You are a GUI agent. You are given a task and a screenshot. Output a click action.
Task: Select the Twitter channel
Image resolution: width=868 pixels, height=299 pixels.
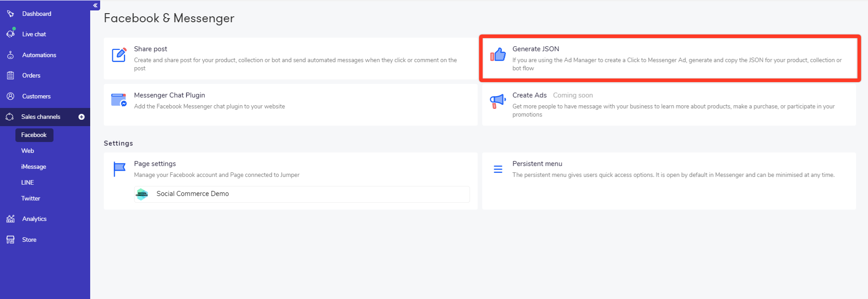click(31, 198)
